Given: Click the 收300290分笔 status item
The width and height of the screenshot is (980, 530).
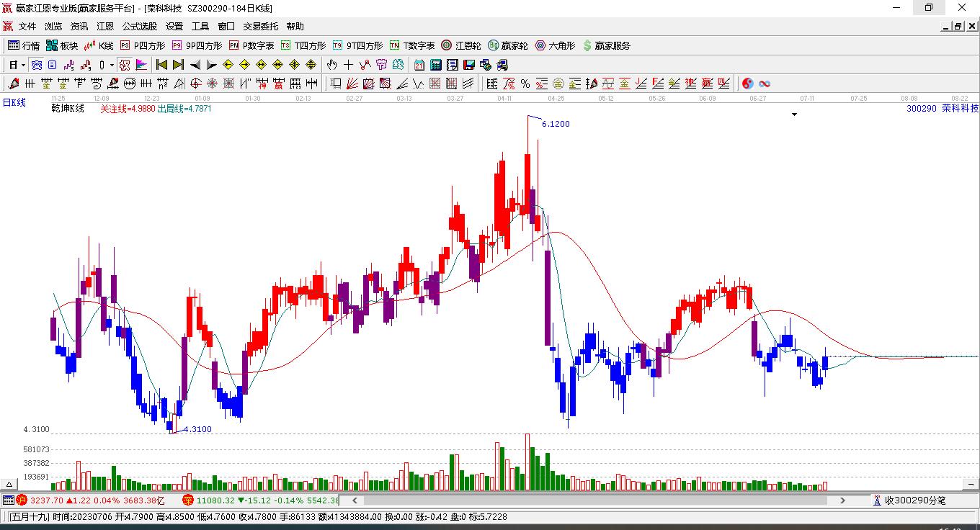Looking at the screenshot, I should (x=909, y=500).
